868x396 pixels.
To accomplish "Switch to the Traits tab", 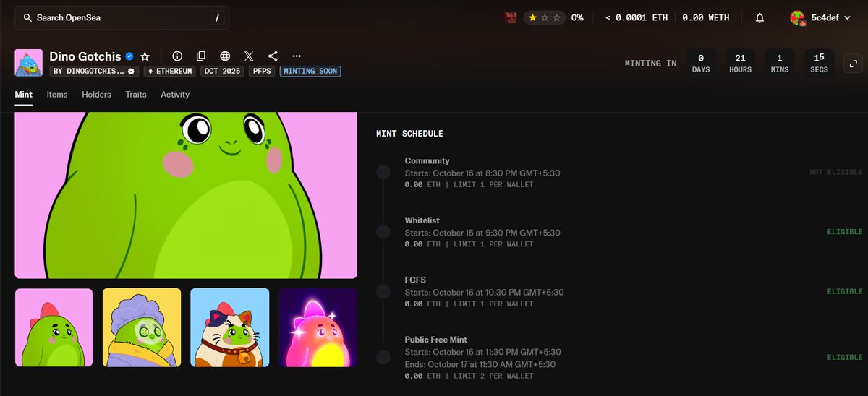I will tap(136, 95).
